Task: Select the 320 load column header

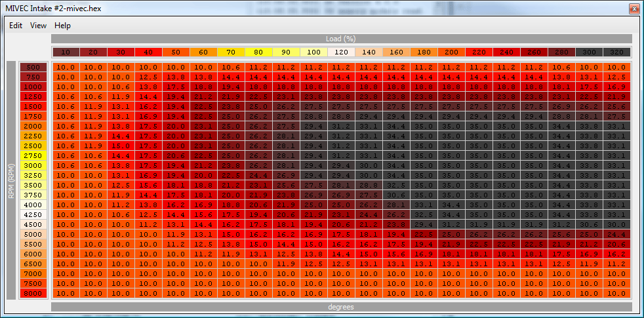Action: [x=616, y=52]
